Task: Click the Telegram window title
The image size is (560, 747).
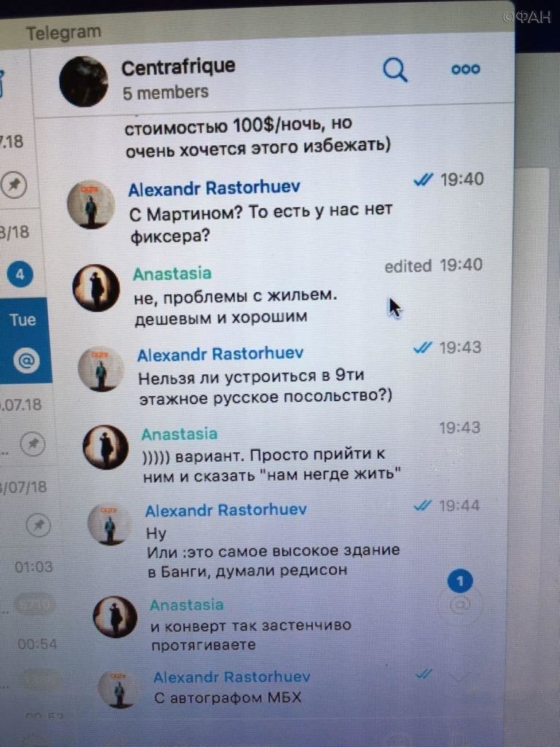Action: coord(64,32)
